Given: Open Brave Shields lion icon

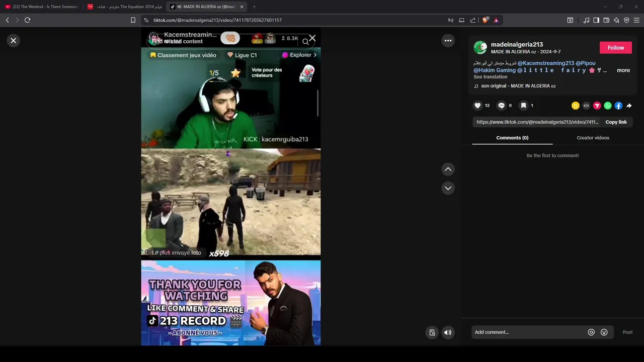Looking at the screenshot, I should (x=485, y=20).
